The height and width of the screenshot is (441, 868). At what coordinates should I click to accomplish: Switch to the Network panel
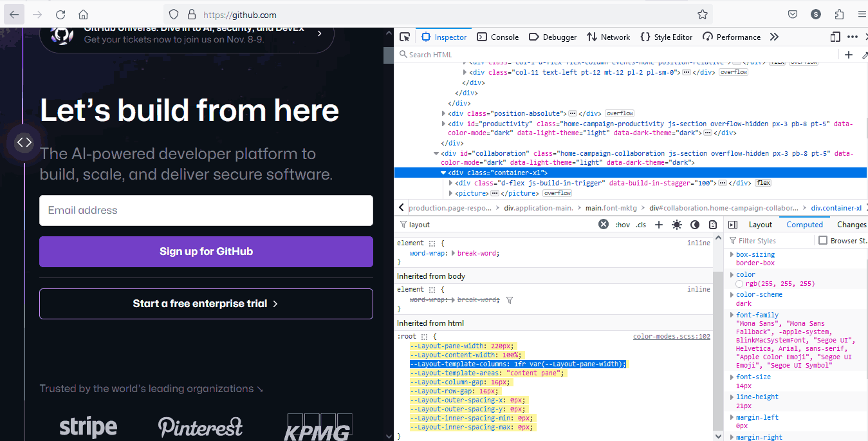tap(608, 37)
